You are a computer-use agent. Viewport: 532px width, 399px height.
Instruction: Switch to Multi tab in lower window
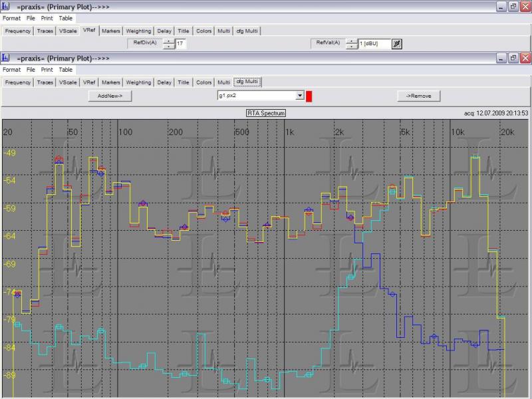pos(223,82)
